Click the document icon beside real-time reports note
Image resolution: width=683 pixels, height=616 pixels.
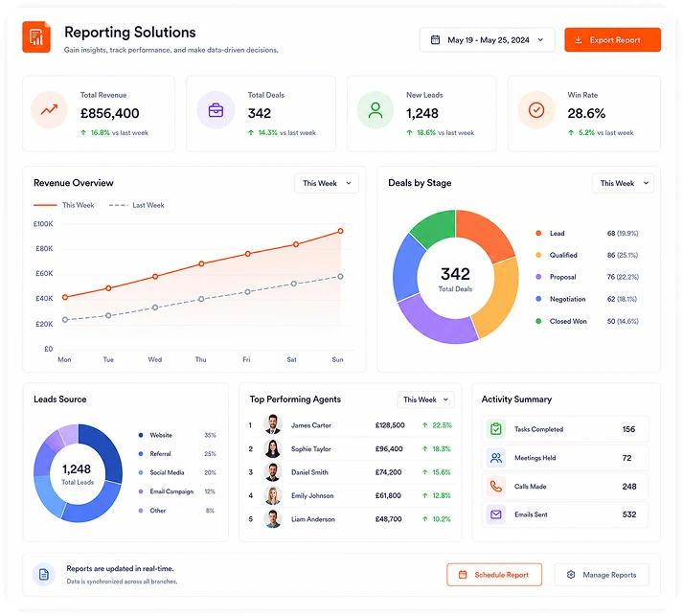click(44, 575)
